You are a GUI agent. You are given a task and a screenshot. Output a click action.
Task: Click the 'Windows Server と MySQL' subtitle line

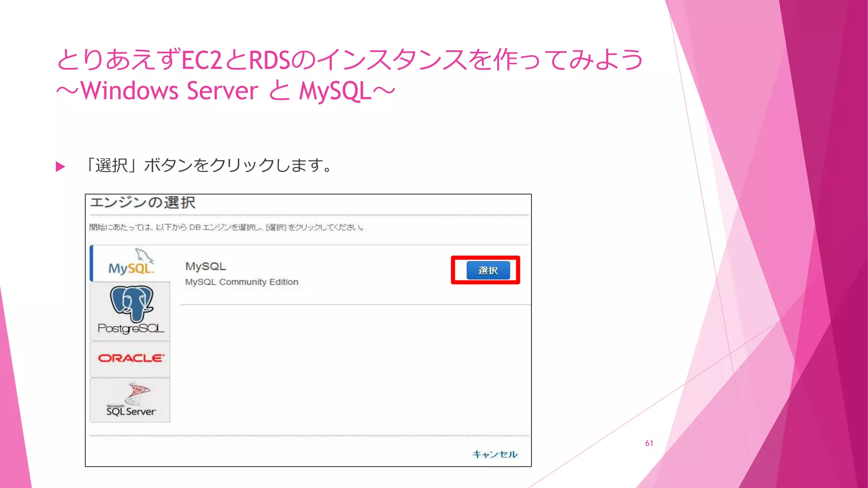225,91
